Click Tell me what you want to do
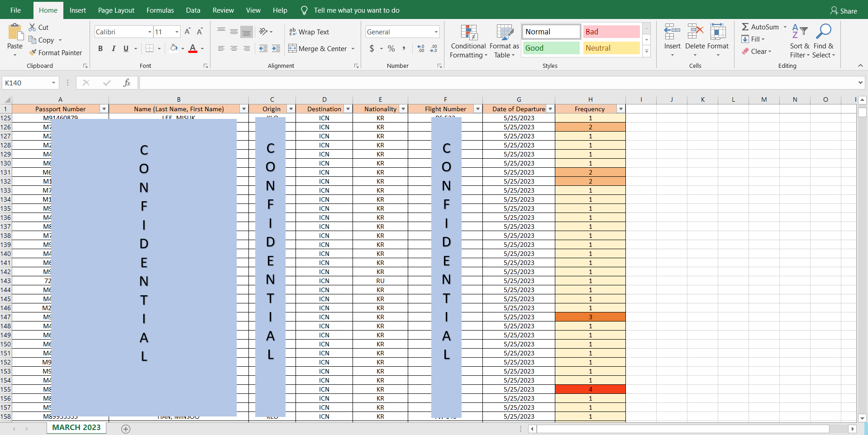Image resolution: width=868 pixels, height=435 pixels. click(x=357, y=10)
